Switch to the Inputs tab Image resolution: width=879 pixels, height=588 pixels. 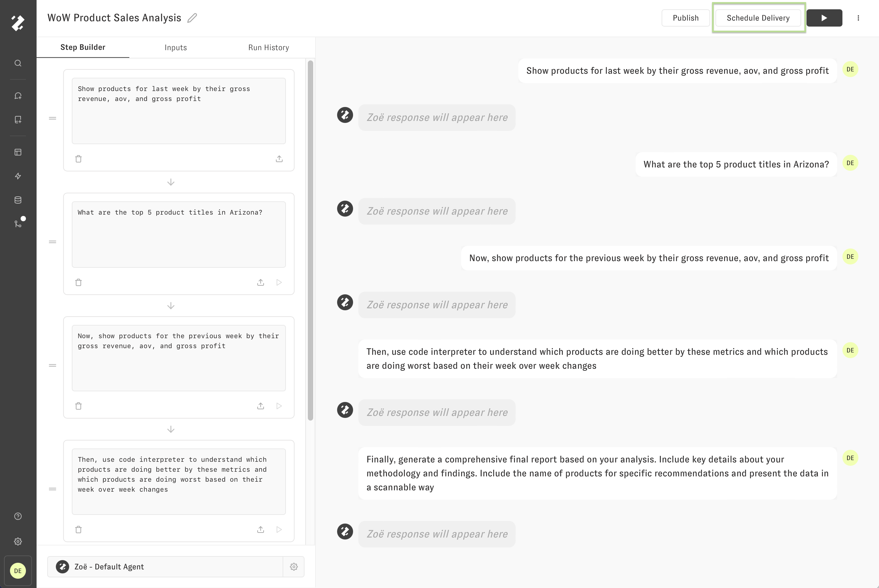[176, 48]
